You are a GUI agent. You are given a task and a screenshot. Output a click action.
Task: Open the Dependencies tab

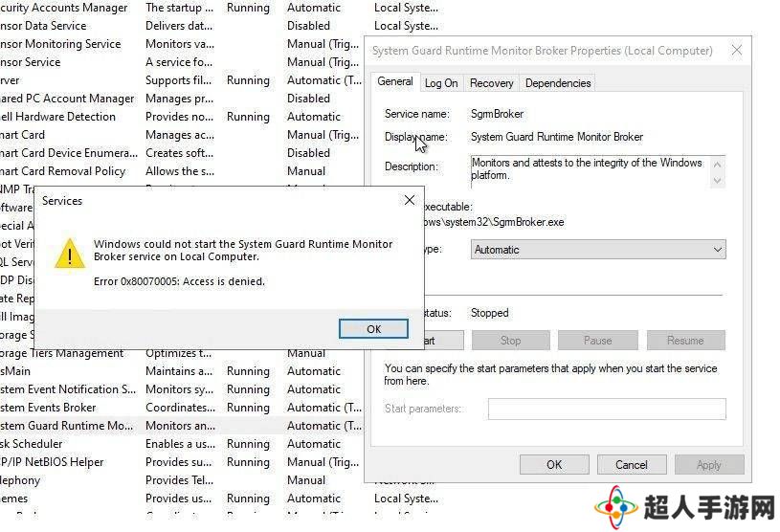pos(558,83)
